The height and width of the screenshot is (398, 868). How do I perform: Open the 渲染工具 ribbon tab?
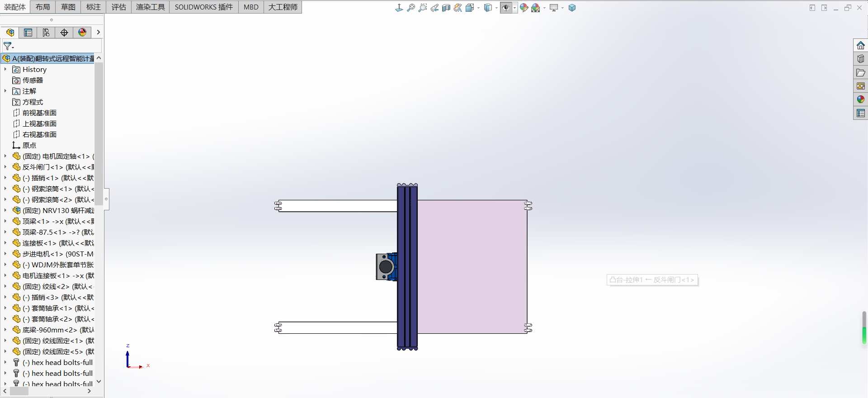pos(151,7)
